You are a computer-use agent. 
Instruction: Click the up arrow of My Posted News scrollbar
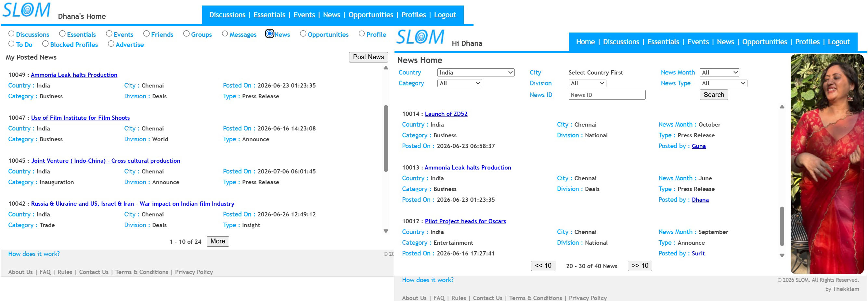click(x=386, y=68)
